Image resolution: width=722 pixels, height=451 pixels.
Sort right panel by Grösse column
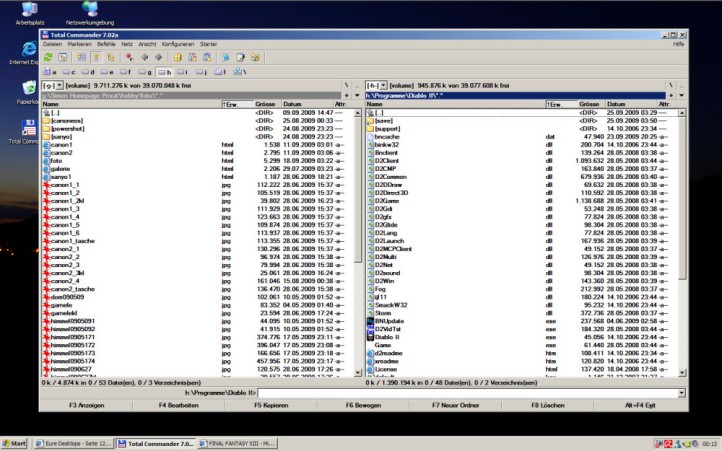pos(591,104)
